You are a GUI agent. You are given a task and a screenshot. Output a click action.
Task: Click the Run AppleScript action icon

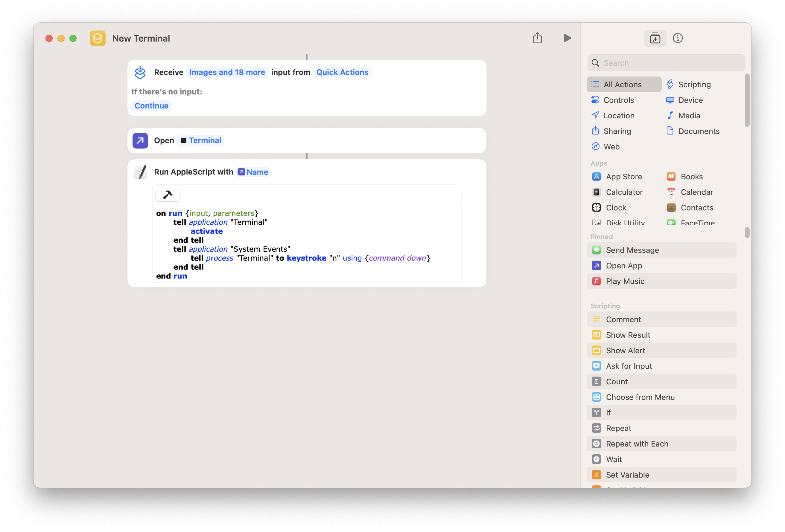[140, 172]
